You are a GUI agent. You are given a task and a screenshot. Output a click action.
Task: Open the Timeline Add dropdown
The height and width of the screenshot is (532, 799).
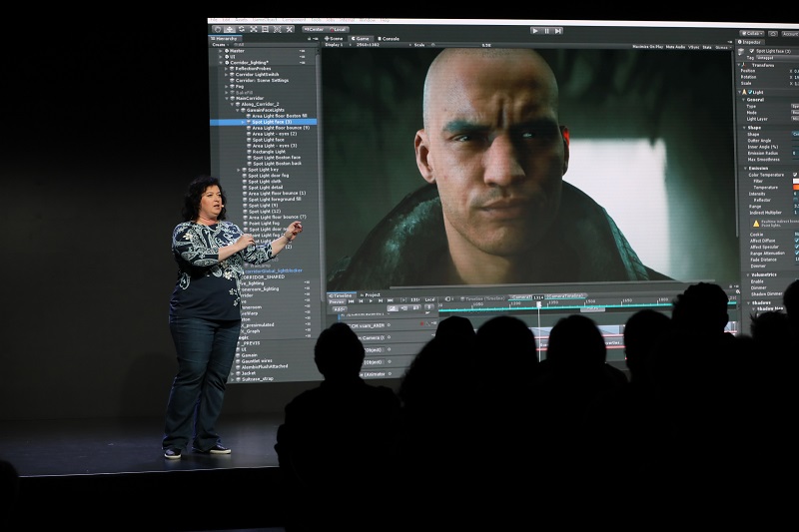[x=339, y=309]
